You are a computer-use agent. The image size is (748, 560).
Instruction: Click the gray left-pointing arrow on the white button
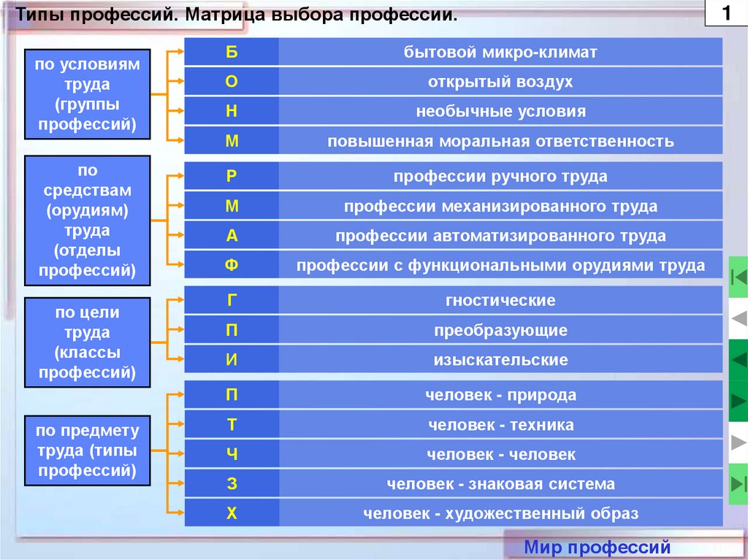[739, 318]
